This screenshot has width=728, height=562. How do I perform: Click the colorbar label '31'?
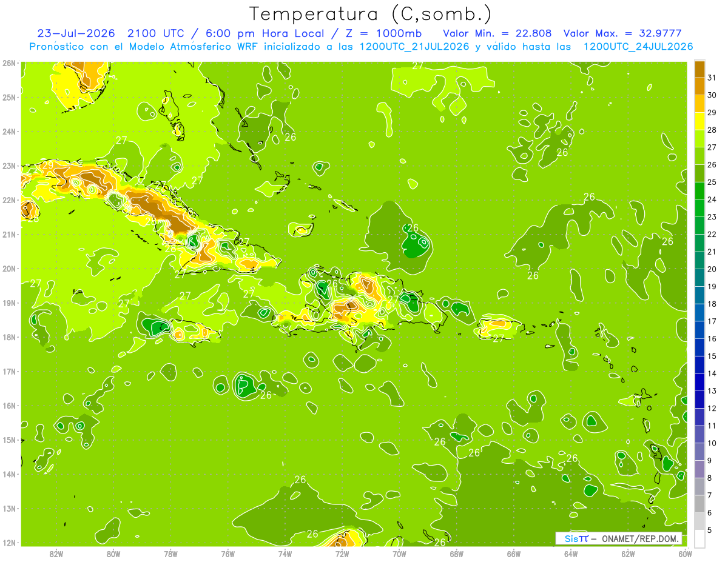pos(712,78)
